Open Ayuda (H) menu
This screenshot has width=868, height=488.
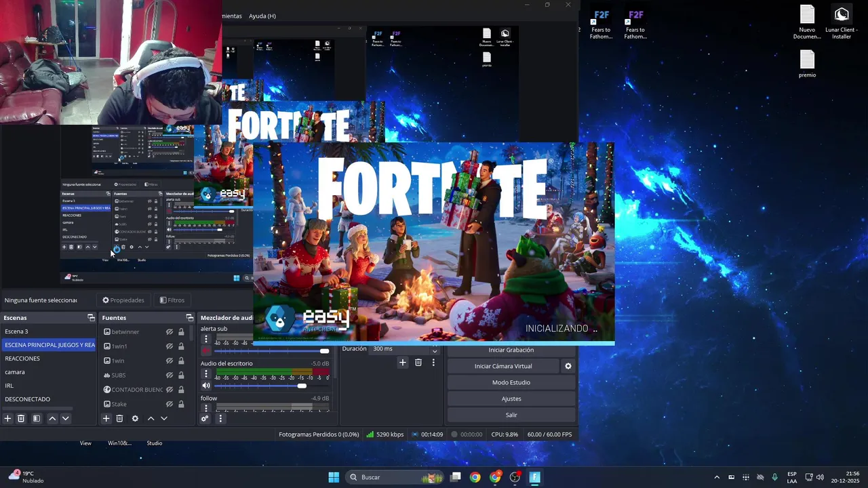pos(262,16)
